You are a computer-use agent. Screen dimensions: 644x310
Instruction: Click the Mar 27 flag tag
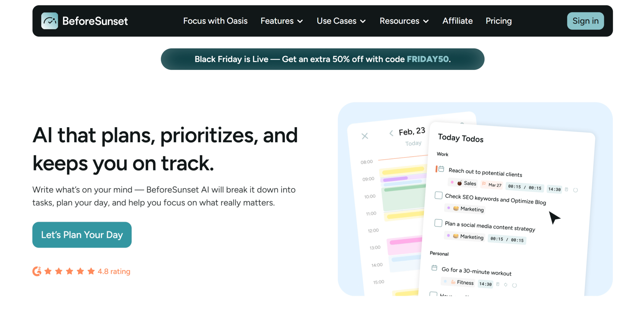click(491, 185)
